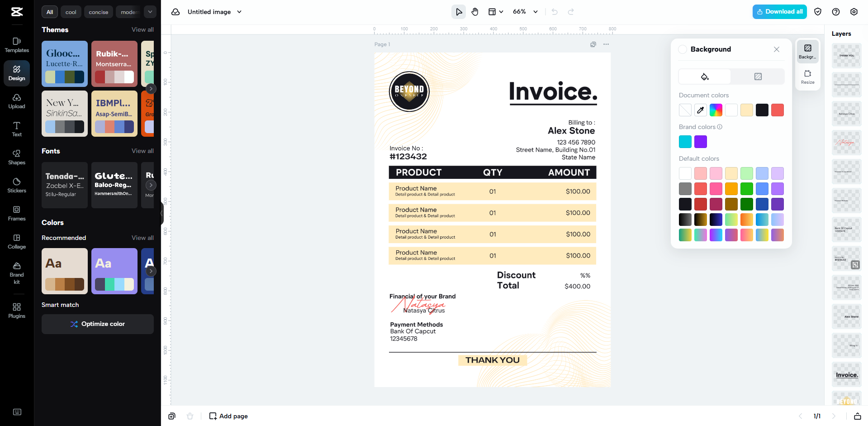Open the Upload panel
Screen dimensions: 868x426
pyautogui.click(x=16, y=102)
